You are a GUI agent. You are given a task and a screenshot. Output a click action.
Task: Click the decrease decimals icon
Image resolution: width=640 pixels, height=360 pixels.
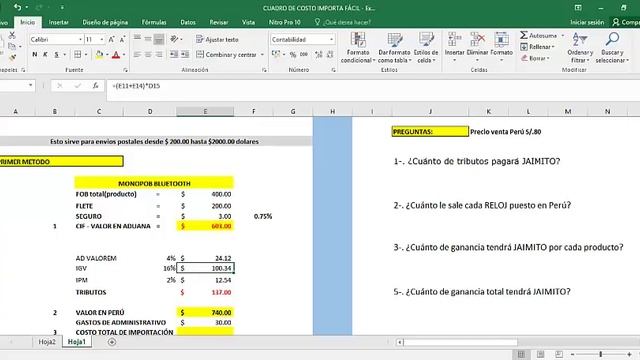(x=330, y=55)
